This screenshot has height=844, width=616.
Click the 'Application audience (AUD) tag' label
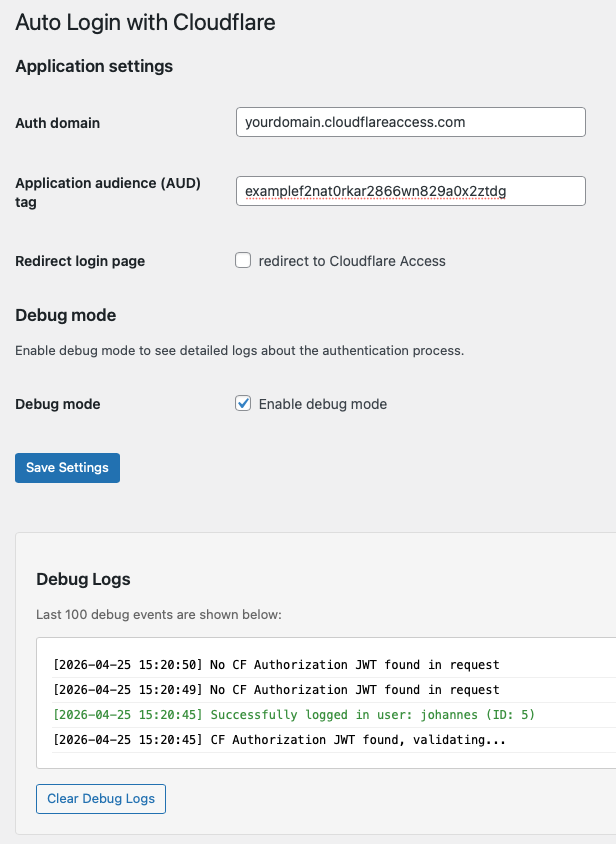108,193
